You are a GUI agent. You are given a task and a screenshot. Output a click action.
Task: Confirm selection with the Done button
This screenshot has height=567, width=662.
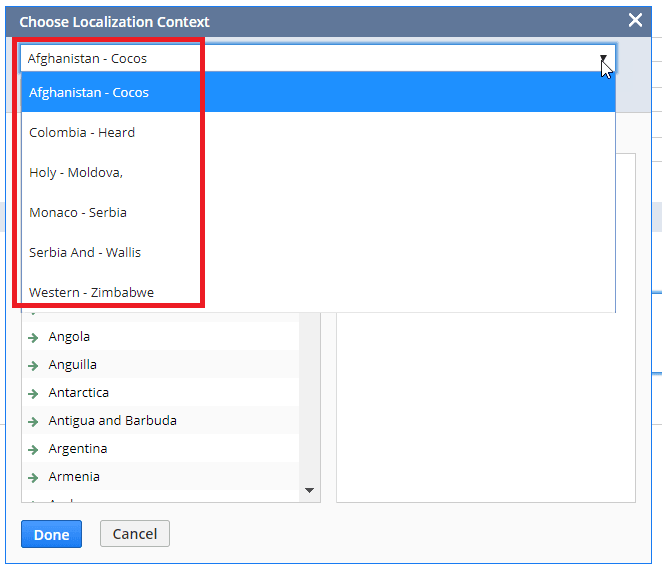[x=52, y=534]
